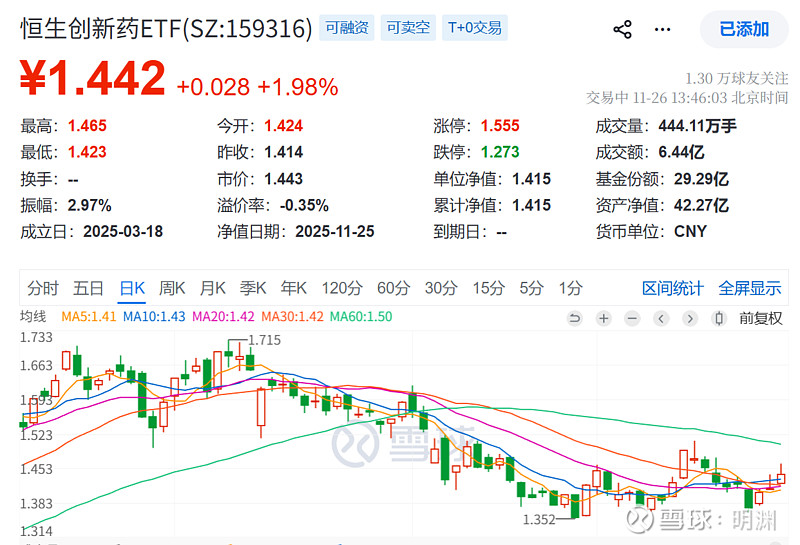Switch to the 30分 chart interval

tap(441, 288)
